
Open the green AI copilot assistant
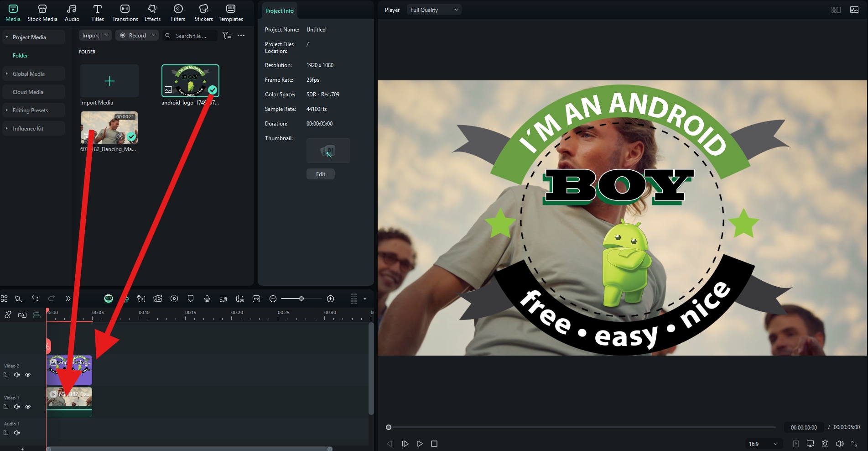click(x=109, y=299)
